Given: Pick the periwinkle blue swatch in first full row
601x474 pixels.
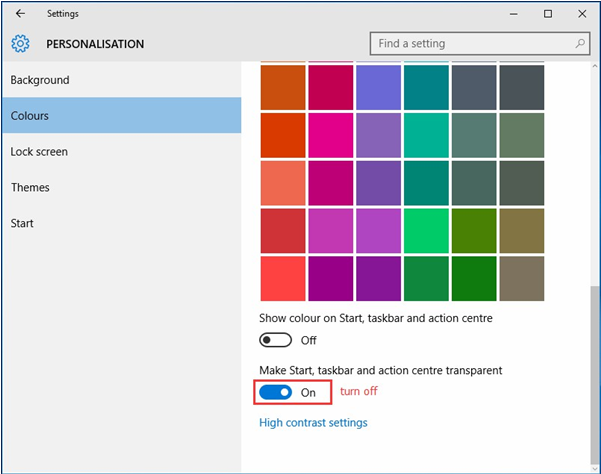Looking at the screenshot, I should click(378, 87).
